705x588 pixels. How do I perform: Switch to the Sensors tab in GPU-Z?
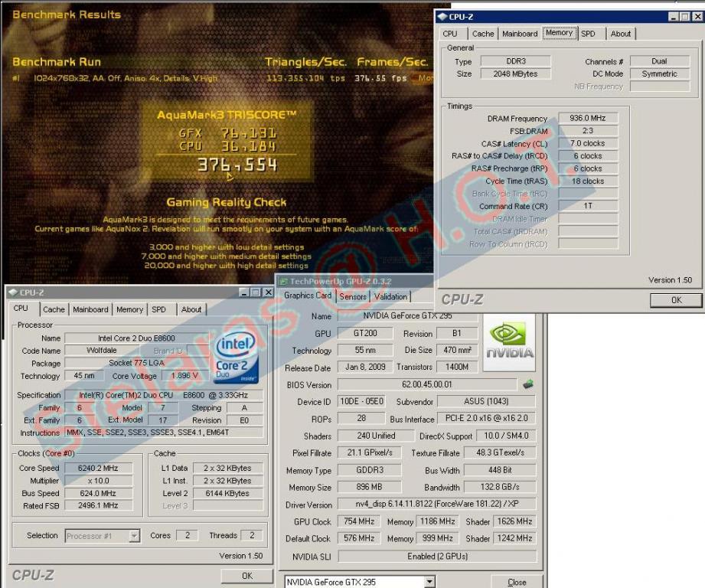(x=352, y=296)
